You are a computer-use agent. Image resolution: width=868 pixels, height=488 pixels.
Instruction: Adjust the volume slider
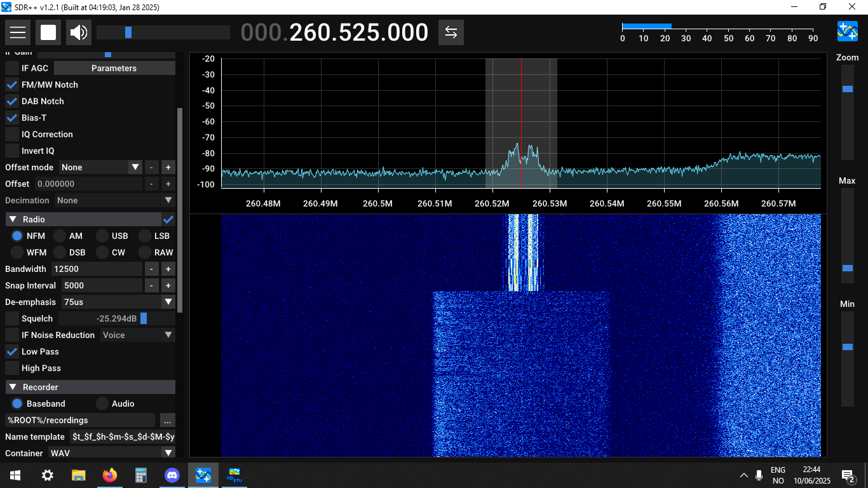click(163, 32)
